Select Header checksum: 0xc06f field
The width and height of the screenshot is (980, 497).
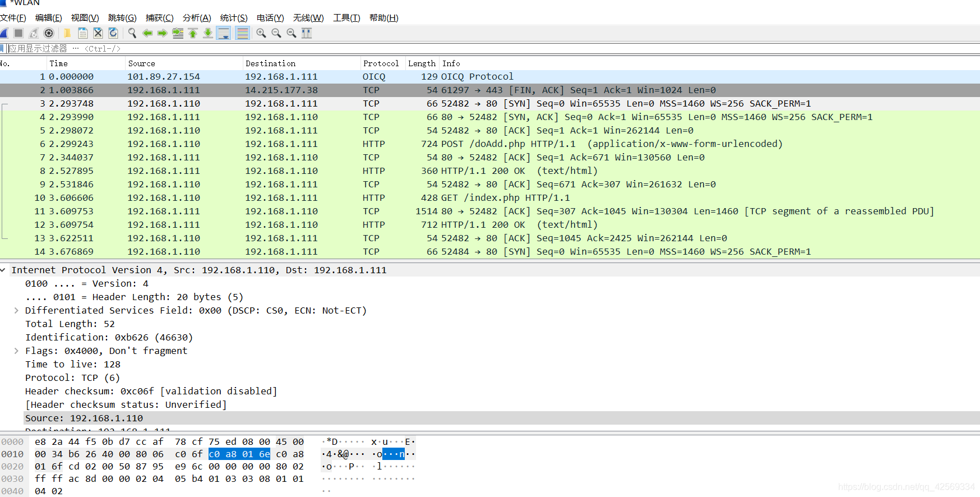(151, 392)
